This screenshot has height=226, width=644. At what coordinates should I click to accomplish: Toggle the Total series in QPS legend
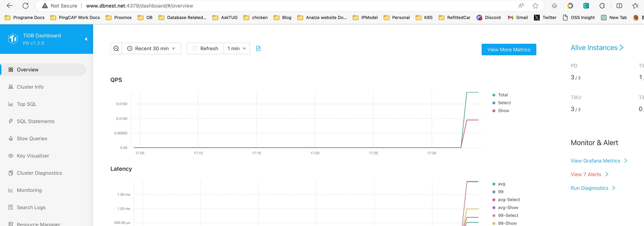tap(503, 95)
